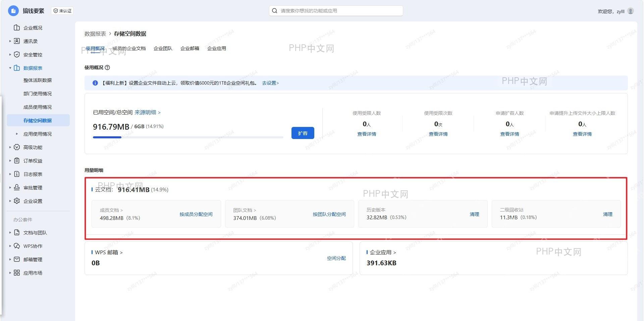Expand the 应用使用情况 submenu arrow
The width and height of the screenshot is (644, 321).
pos(17,134)
